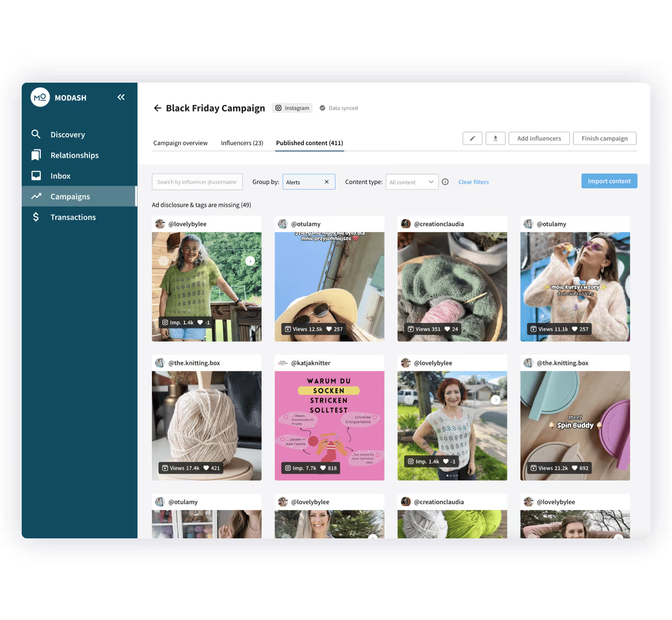Screen dimensions: 672x620
Task: Click the Clear filters link
Action: point(474,182)
